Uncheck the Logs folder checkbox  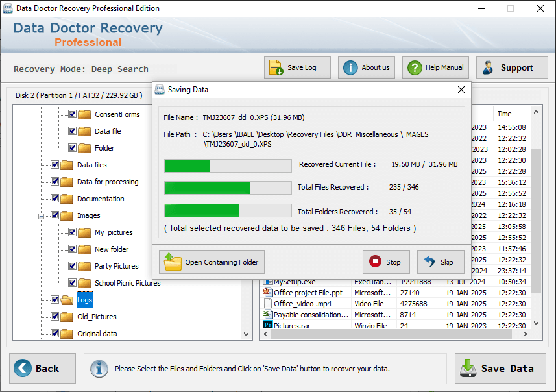(x=55, y=300)
